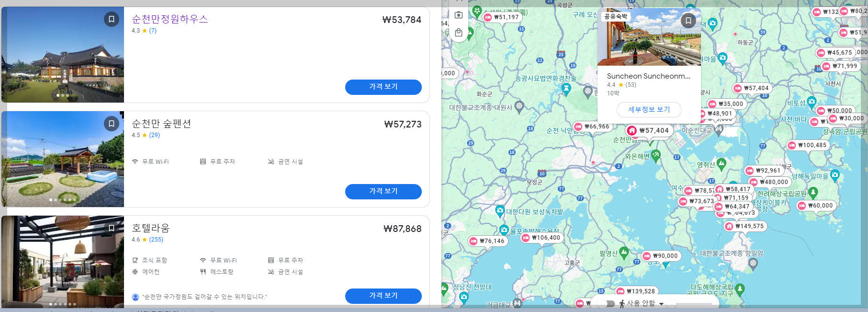
Task: Select the ₩66,966 hotel pin on map
Action: (x=592, y=127)
